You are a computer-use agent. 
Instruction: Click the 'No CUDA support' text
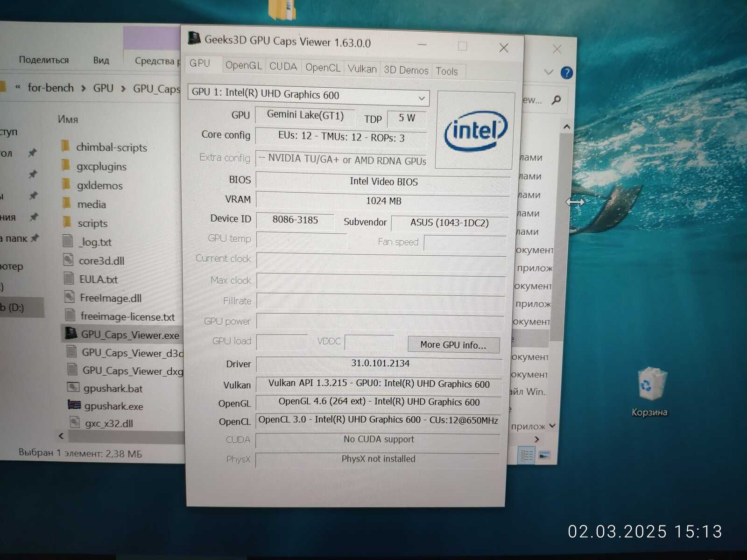click(x=379, y=439)
